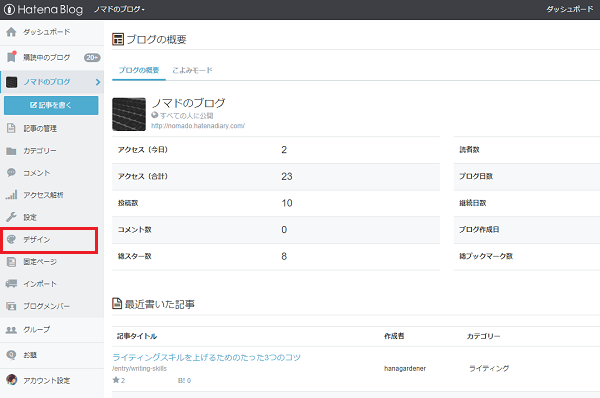Click the document icon beside 記事の管理
The height and width of the screenshot is (398, 600).
click(11, 128)
